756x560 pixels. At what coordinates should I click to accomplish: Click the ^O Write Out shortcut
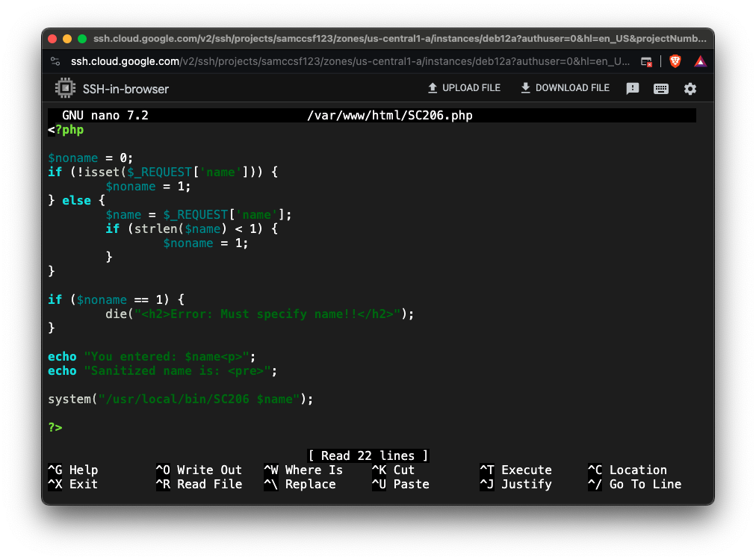(199, 470)
